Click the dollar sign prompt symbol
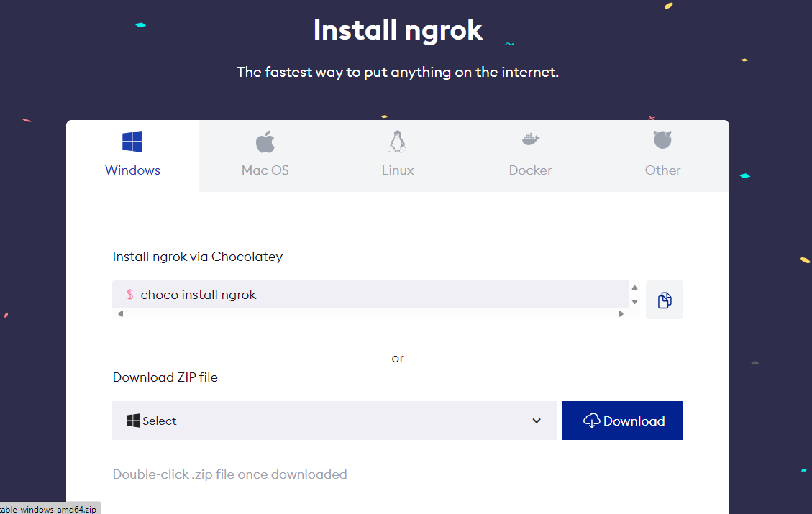 click(130, 295)
